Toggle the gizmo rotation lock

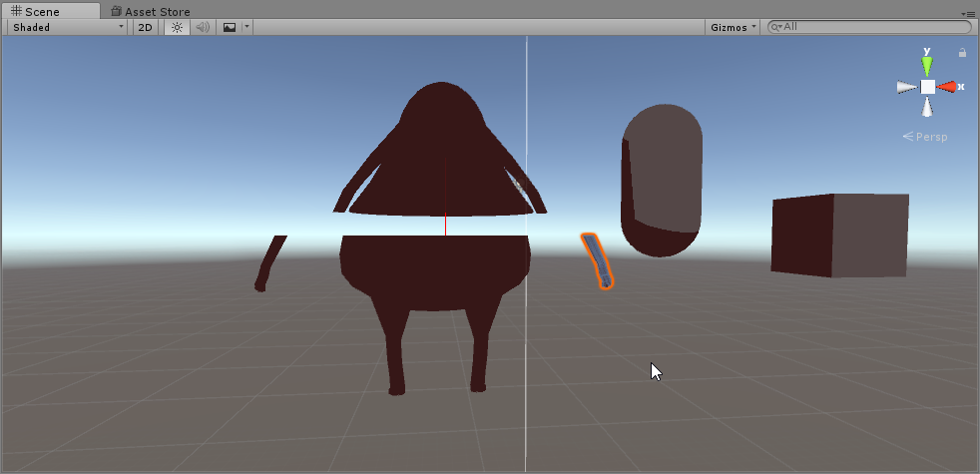coord(962,53)
